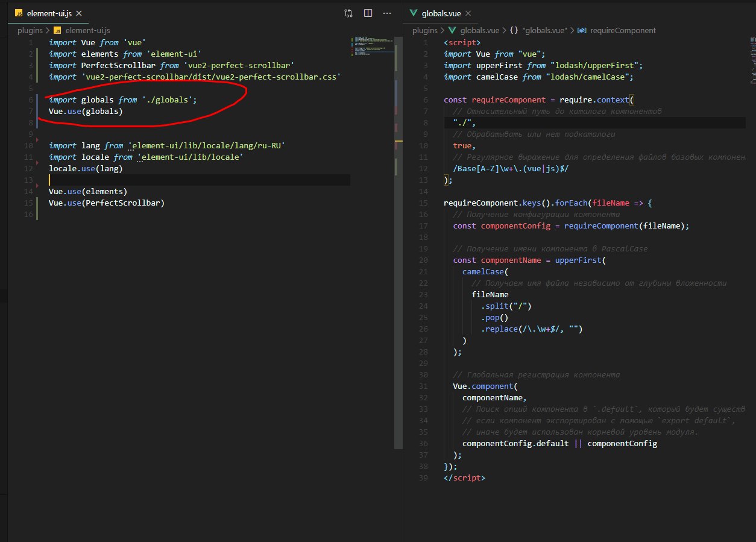Click the 'Относительный путь' comment on line 7
This screenshot has height=542, width=756.
click(x=557, y=111)
